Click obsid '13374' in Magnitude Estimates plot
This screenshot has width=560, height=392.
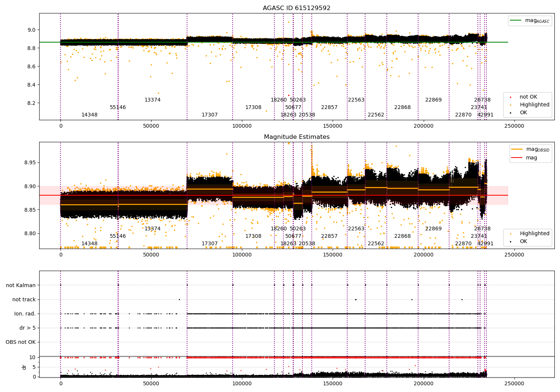tap(153, 229)
